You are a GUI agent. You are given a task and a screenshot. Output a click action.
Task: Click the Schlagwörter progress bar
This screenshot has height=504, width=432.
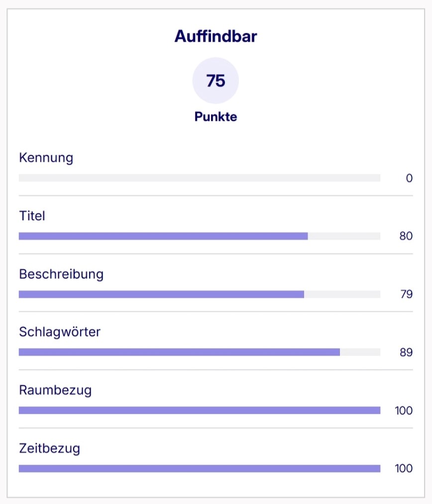199,352
